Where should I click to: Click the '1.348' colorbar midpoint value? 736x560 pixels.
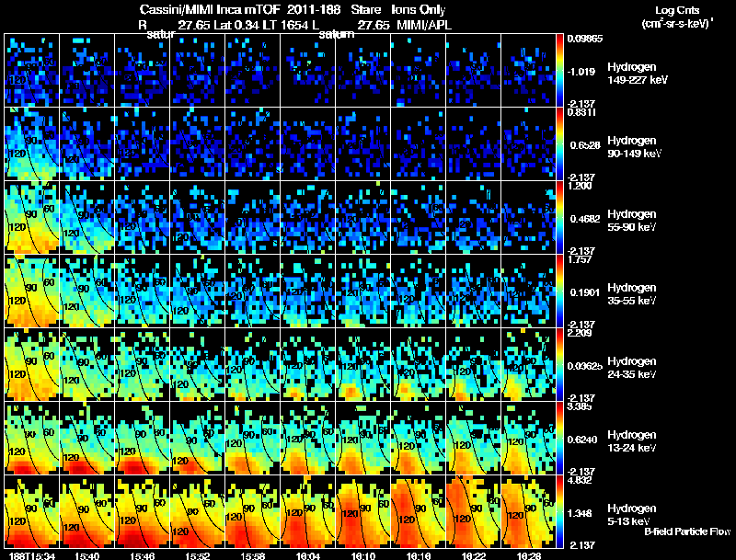point(581,513)
